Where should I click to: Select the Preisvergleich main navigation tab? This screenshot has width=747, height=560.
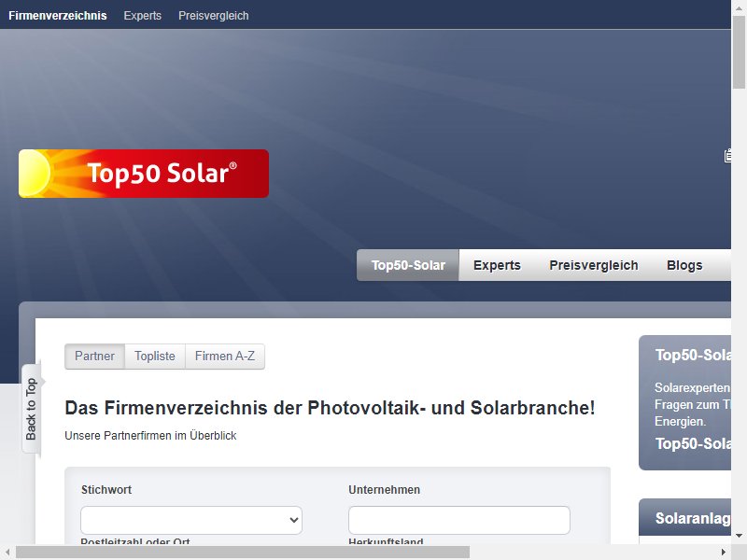click(x=594, y=265)
